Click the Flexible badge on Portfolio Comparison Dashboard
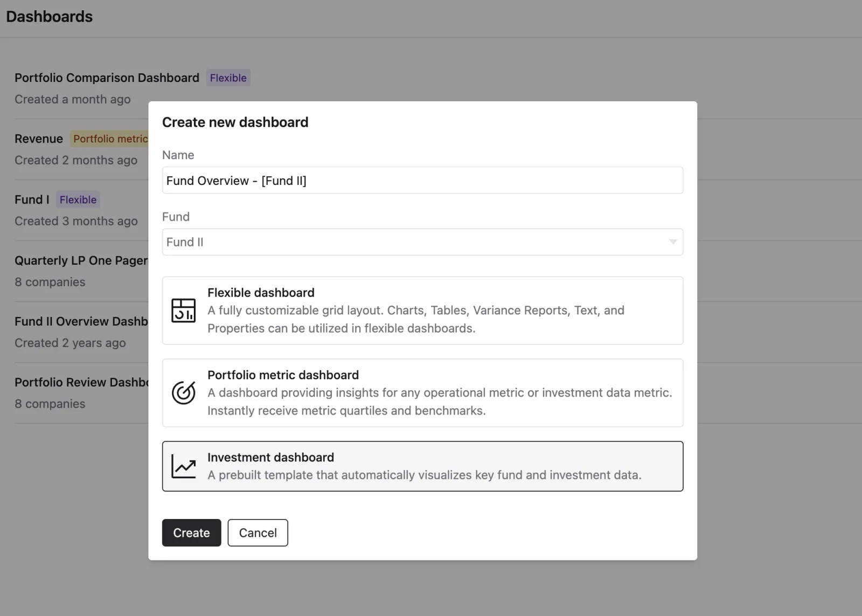862x616 pixels. pos(228,78)
